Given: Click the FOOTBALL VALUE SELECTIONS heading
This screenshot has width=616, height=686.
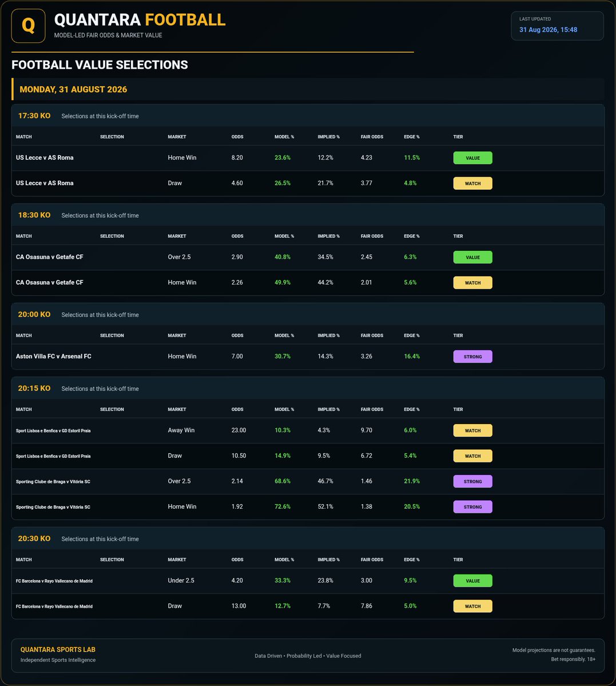Looking at the screenshot, I should click(100, 65).
